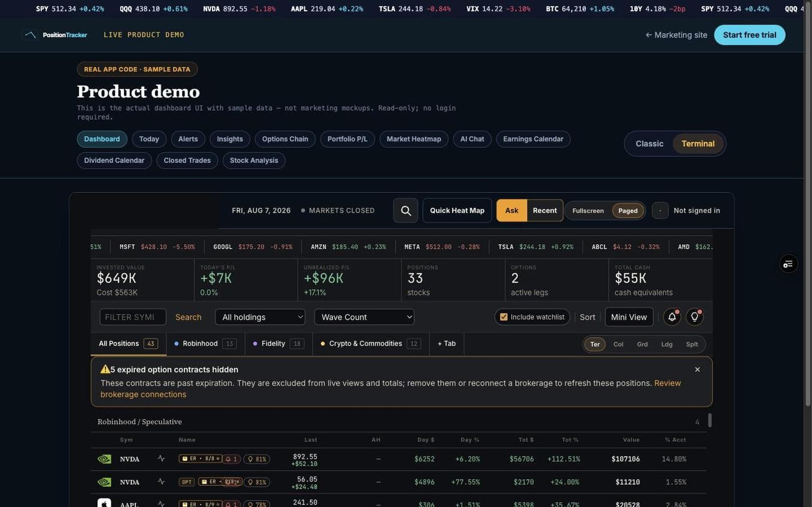This screenshot has width=812, height=507.
Task: Switch to Terminal theme
Action: (x=698, y=144)
